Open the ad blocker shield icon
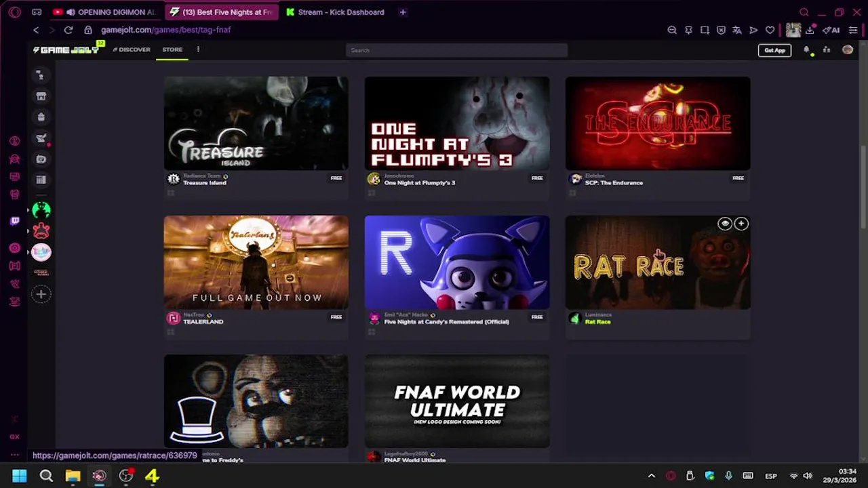 point(721,30)
